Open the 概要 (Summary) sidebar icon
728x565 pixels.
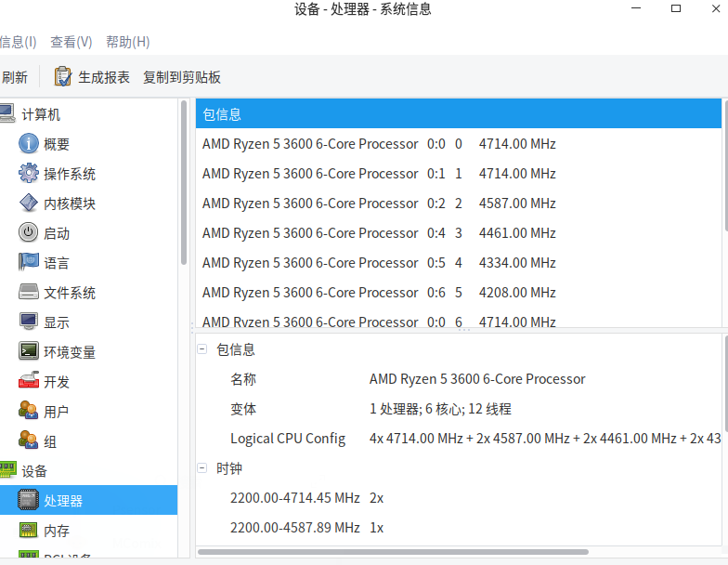29,144
